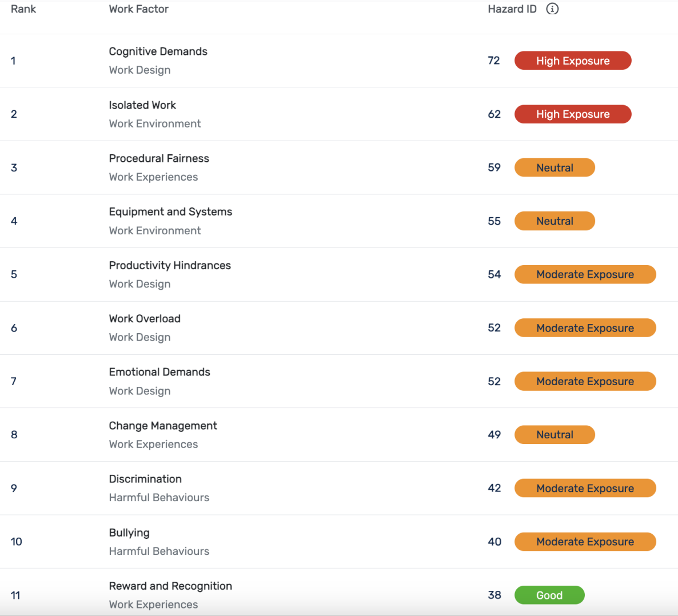Viewport: 678px width, 616px height.
Task: Click the Isolated Work factor name
Action: tap(142, 105)
